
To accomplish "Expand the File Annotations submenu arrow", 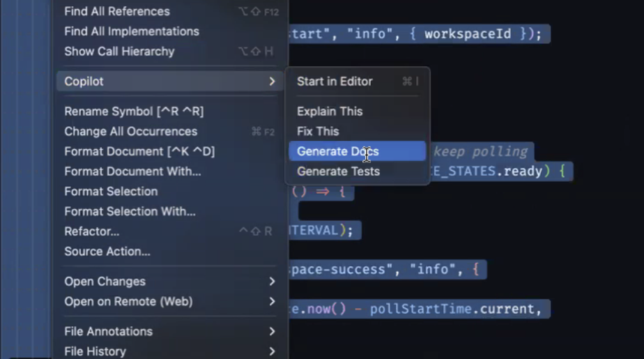I will (272, 332).
